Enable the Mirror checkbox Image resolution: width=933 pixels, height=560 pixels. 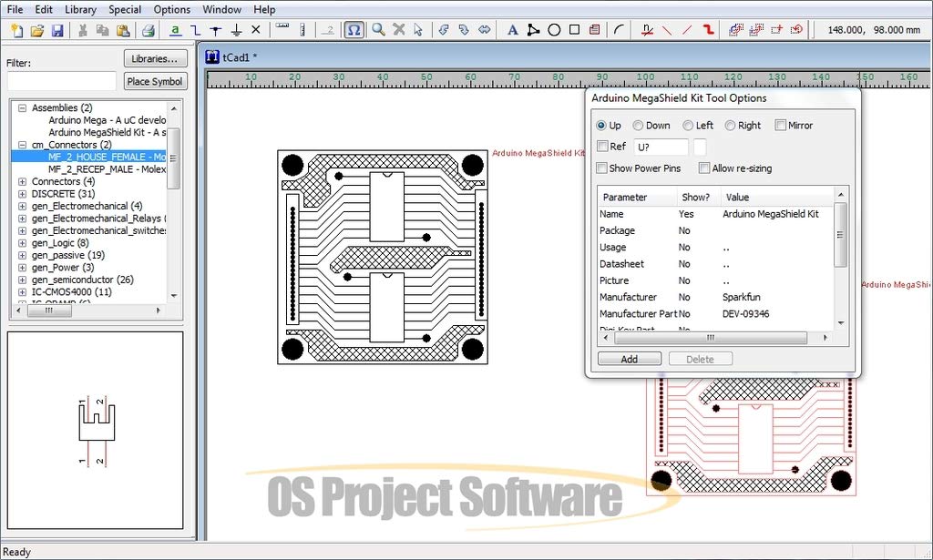781,126
